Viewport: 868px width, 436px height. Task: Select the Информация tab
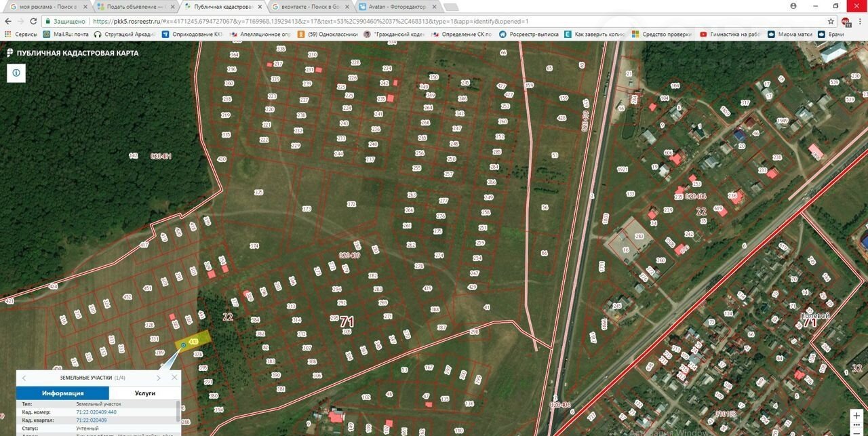62,393
